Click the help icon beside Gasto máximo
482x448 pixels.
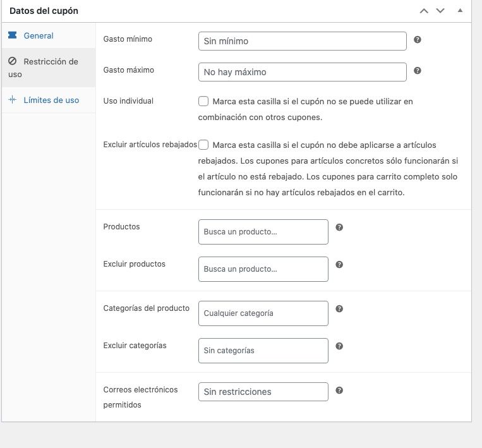point(417,71)
